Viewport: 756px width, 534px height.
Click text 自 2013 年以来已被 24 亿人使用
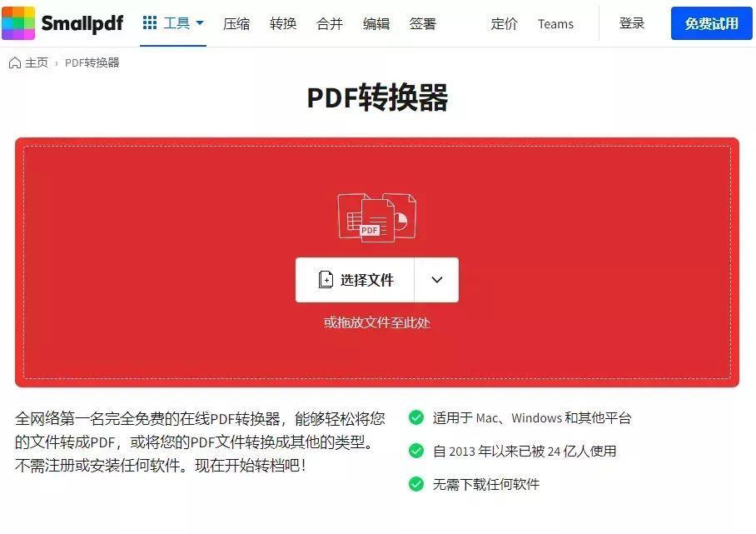525,451
